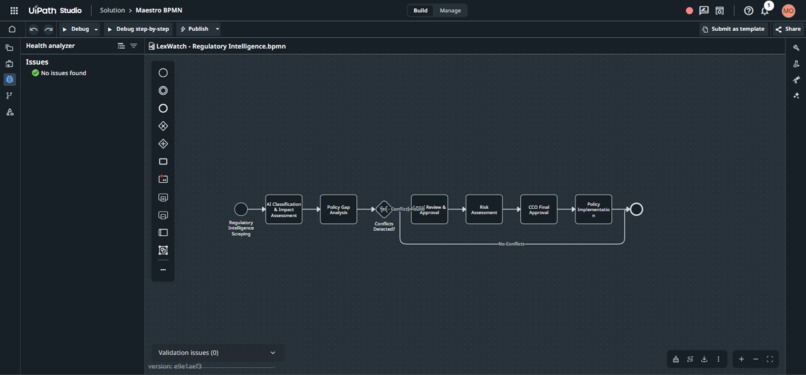Viewport: 806px width, 375px height.
Task: Select the Exclusive gateway palette tool
Action: point(163,126)
